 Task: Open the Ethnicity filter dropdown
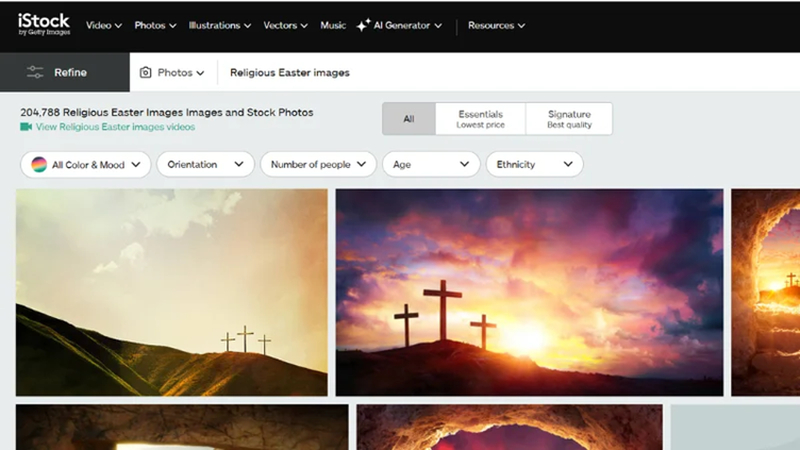534,164
